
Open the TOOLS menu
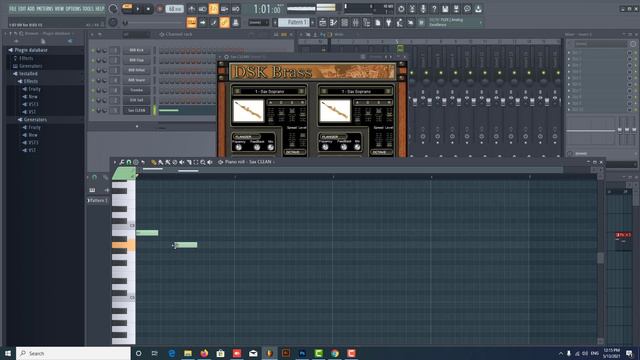pyautogui.click(x=88, y=9)
